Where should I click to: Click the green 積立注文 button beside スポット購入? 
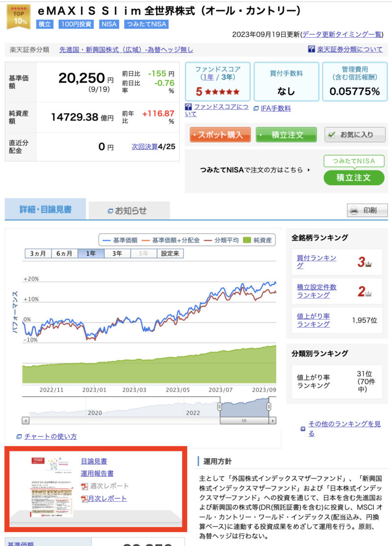[286, 135]
